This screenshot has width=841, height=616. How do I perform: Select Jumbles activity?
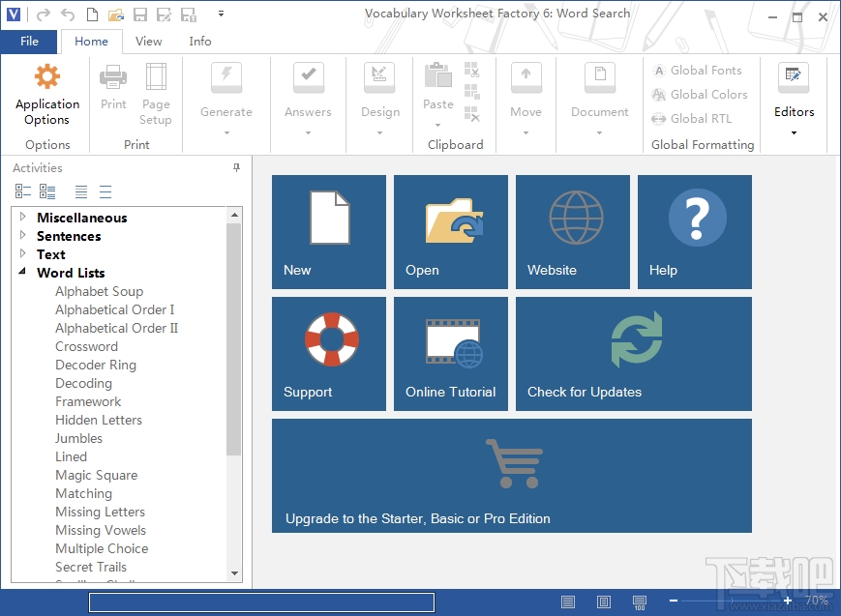[x=78, y=438]
